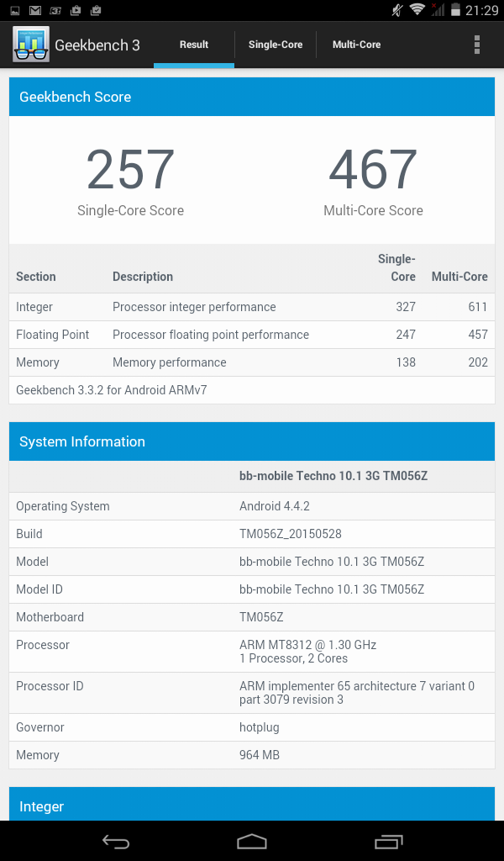The height and width of the screenshot is (861, 504).
Task: Tap the Gmail notification icon
Action: click(x=35, y=10)
